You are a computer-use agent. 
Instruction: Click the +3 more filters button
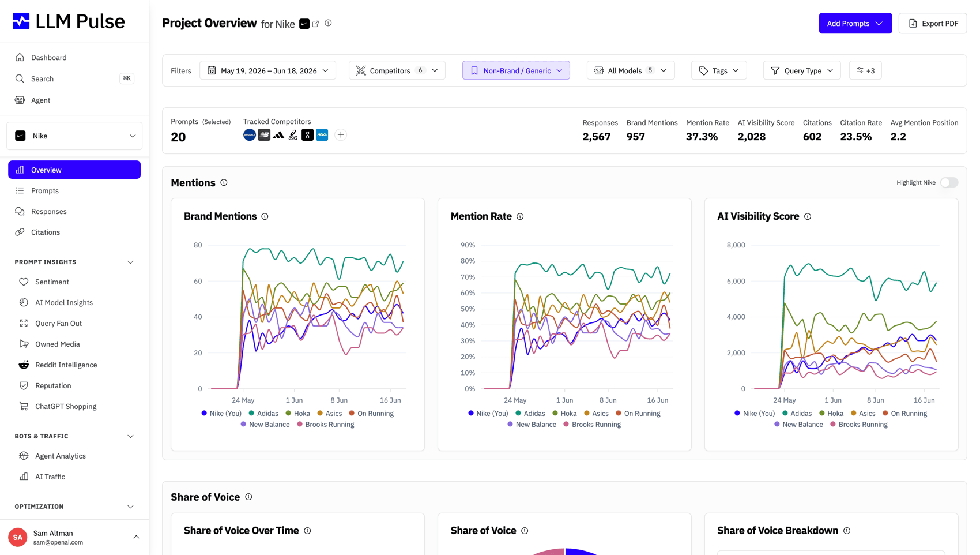[x=865, y=70]
